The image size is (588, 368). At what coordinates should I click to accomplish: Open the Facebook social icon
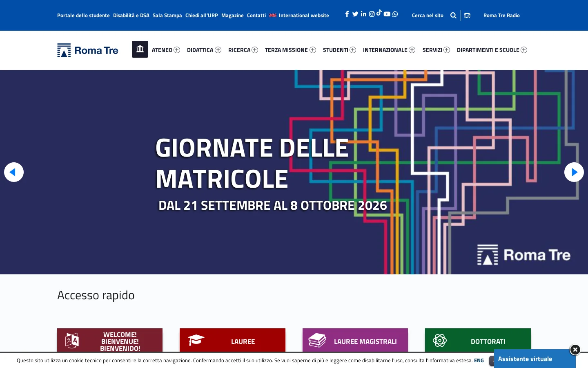click(x=347, y=14)
